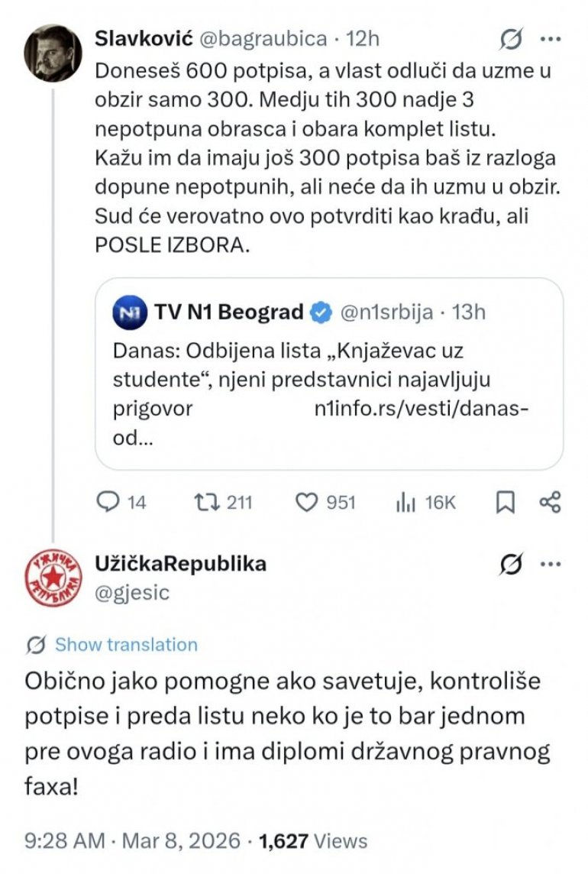This screenshot has width=588, height=874.
Task: Open the TV N1 Beograd logo avatar
Action: pyautogui.click(x=126, y=312)
